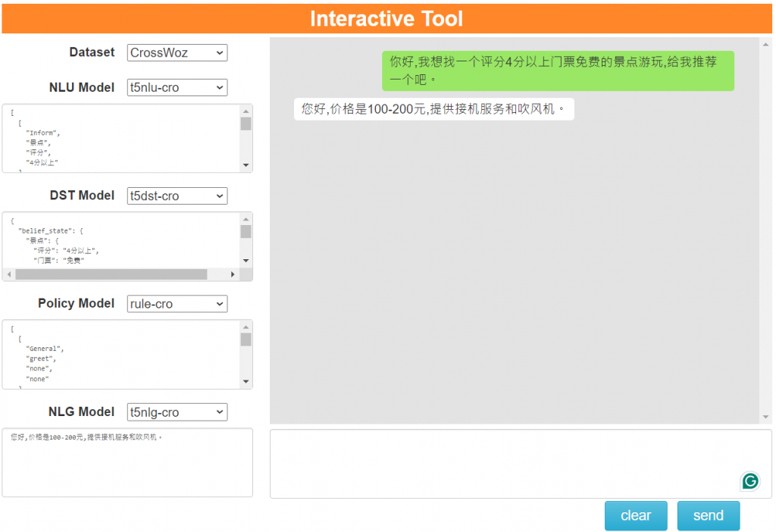Click DST horizontal scrollbar left arrow
Viewport: 776px width, 532px height.
[x=9, y=274]
